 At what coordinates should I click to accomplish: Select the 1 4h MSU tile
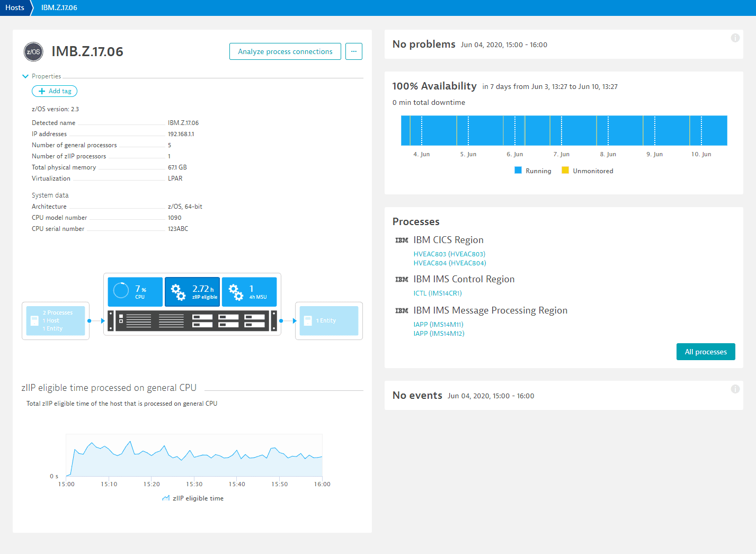coord(249,292)
